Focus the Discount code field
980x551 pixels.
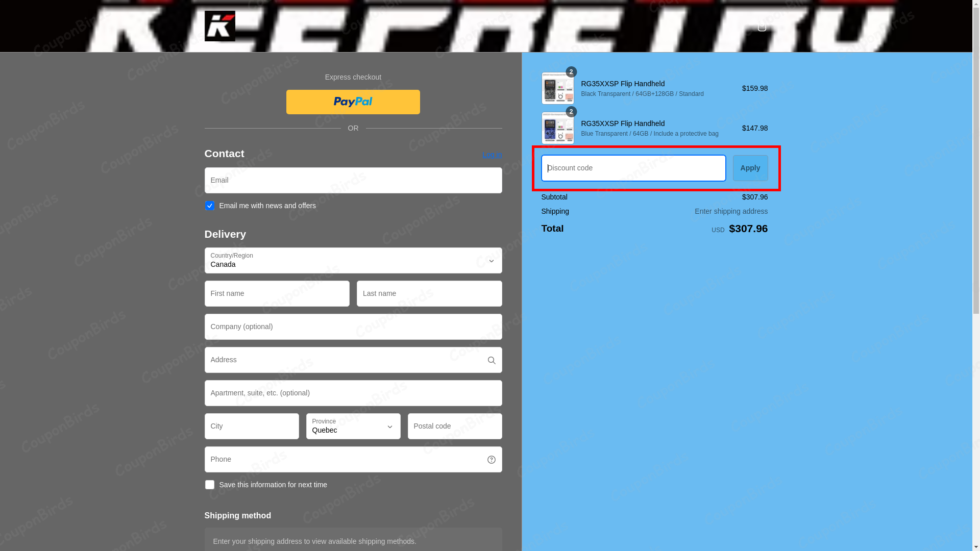pyautogui.click(x=633, y=168)
